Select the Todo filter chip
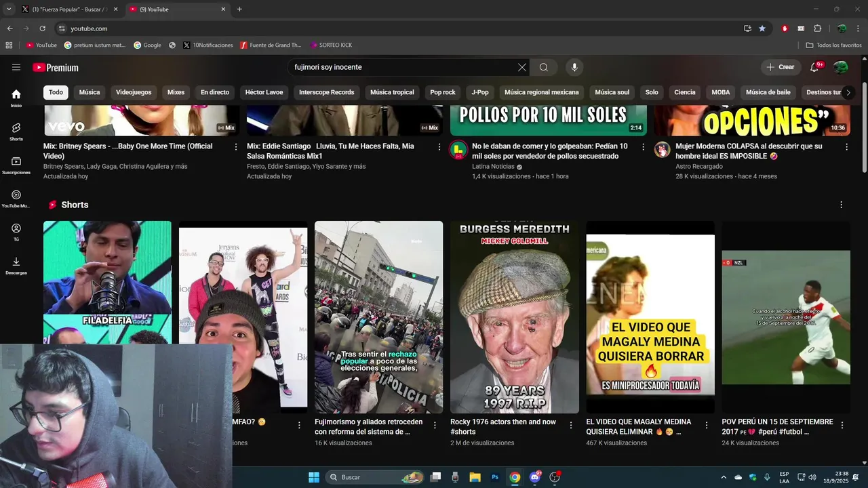Viewport: 868px width, 488px height. (x=56, y=92)
